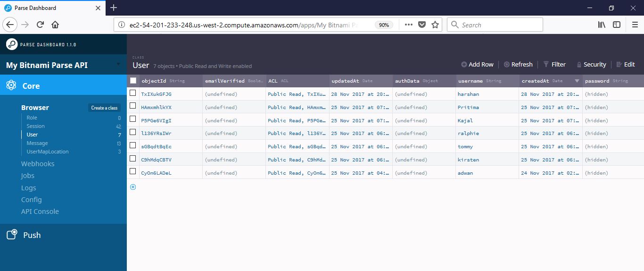
Task: Click the emailVerified column header
Action: pyautogui.click(x=234, y=81)
